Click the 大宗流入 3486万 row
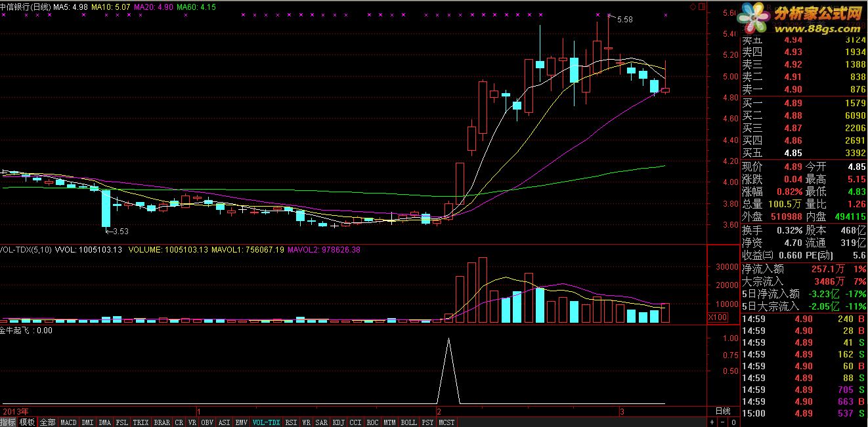 coord(804,281)
